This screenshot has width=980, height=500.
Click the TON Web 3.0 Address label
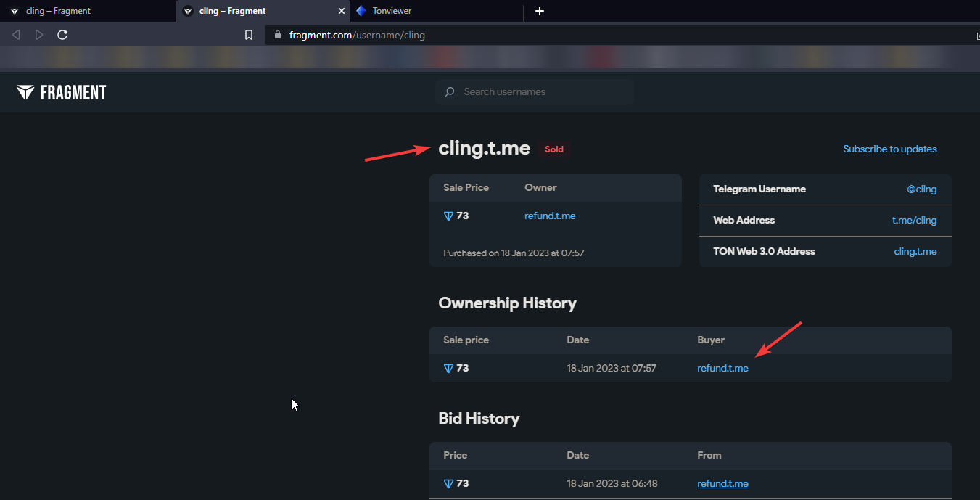click(x=764, y=251)
